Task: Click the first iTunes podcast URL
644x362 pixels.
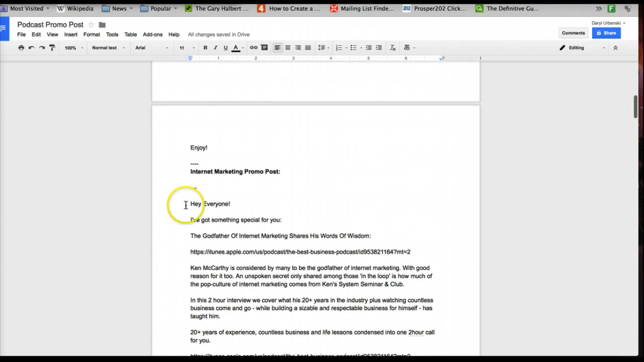Action: (300, 252)
